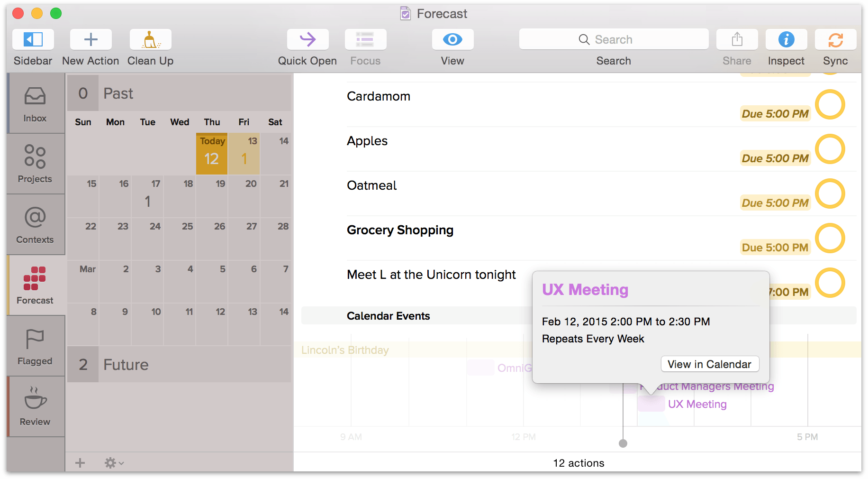The height and width of the screenshot is (479, 868).
Task: Sync the database now
Action: (836, 39)
